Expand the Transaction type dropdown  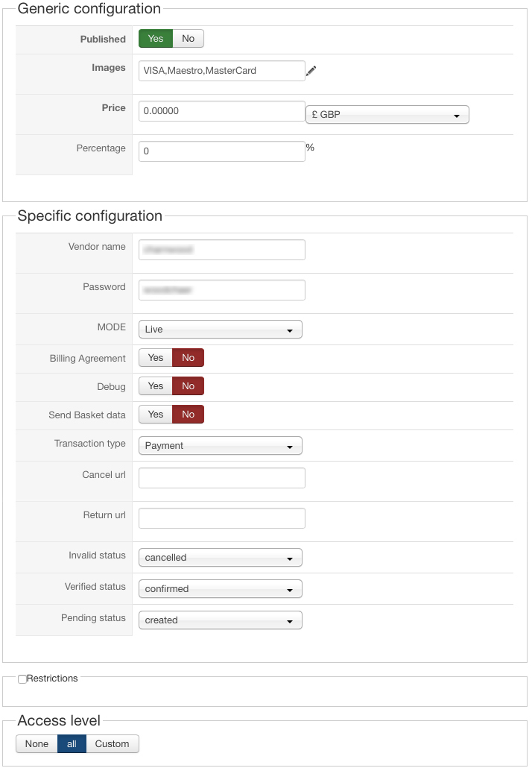click(x=221, y=446)
